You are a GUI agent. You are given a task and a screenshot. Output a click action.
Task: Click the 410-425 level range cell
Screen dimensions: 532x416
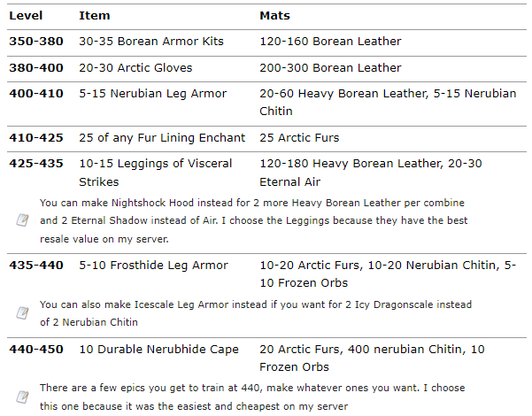click(x=35, y=137)
